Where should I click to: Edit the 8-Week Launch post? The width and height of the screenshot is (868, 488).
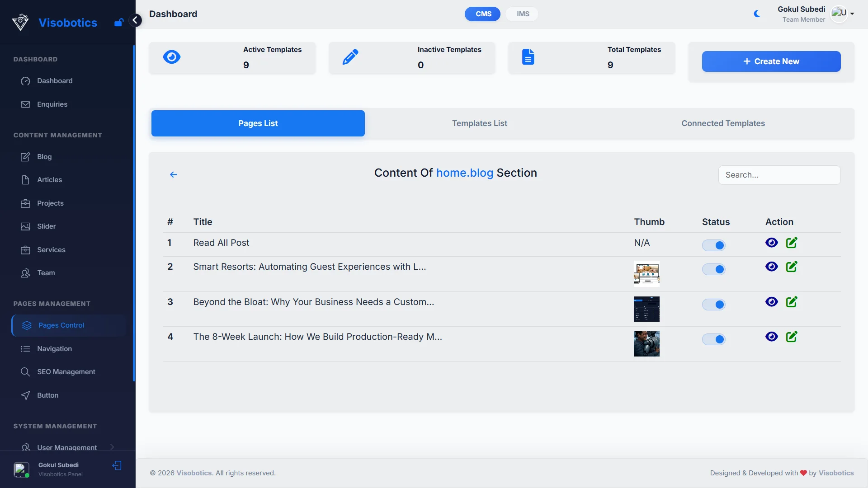pos(792,337)
